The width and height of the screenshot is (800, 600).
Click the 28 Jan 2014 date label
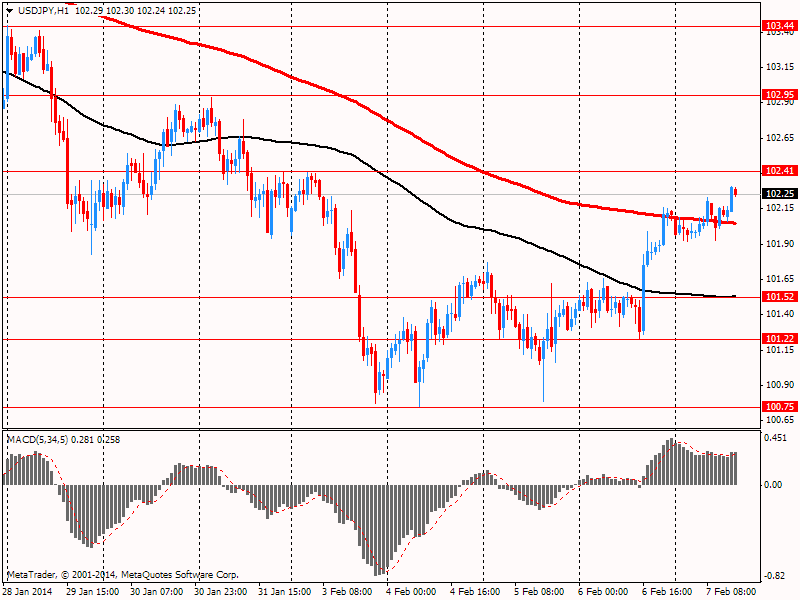click(28, 591)
